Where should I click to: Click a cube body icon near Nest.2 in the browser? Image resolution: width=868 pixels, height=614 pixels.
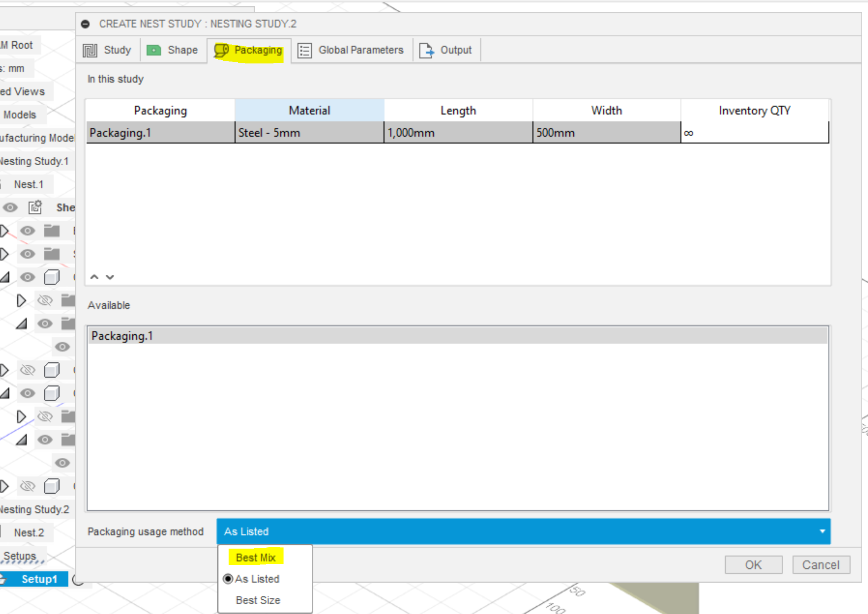tap(52, 486)
